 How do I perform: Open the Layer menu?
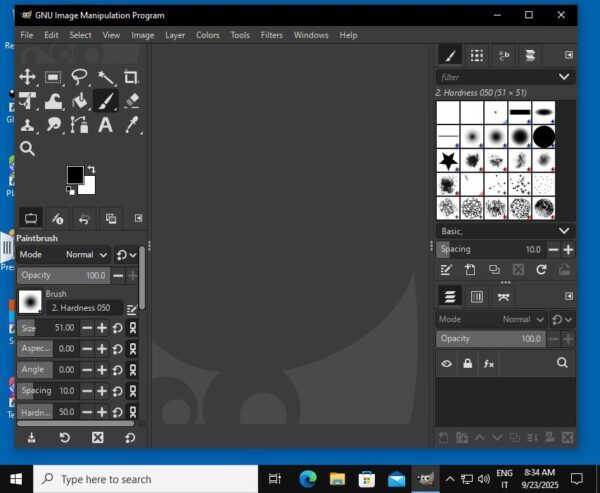point(175,35)
